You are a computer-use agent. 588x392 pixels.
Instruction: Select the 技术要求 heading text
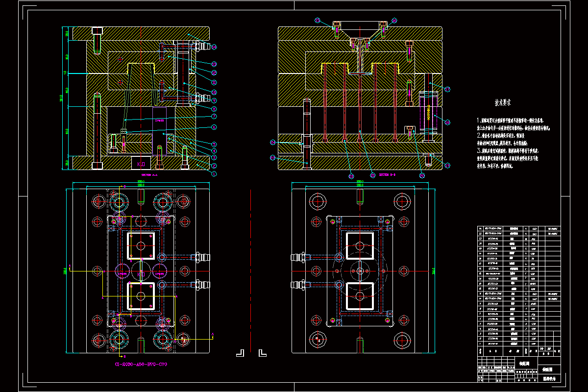503,103
